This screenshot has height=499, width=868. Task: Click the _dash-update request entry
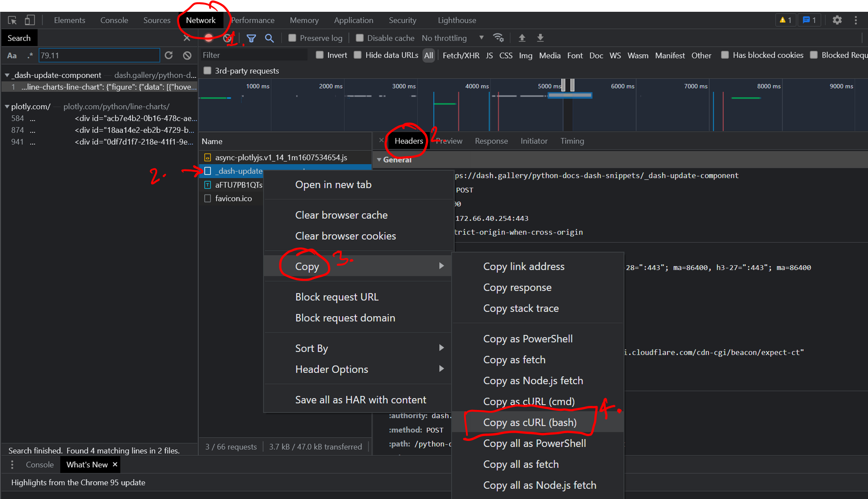click(x=238, y=171)
